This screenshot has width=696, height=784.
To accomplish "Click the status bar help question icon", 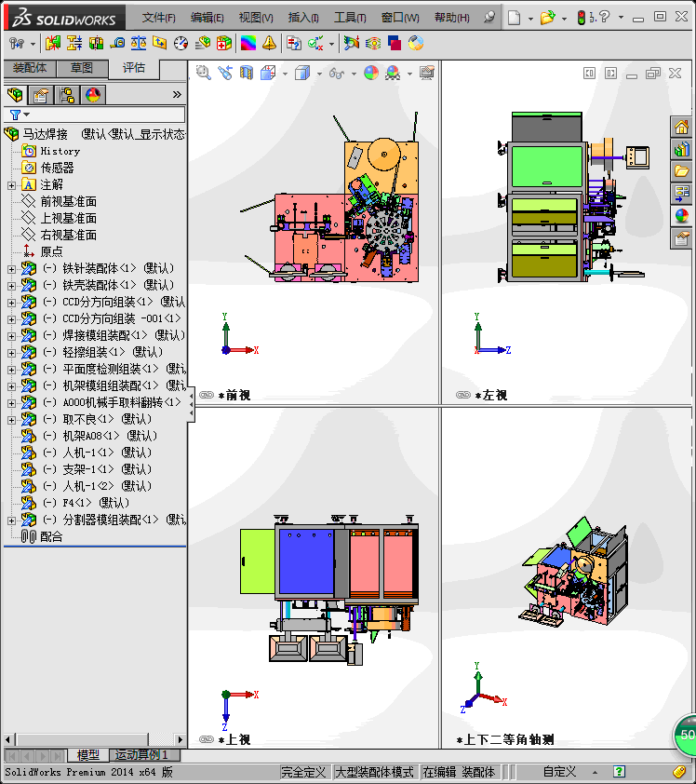I will [619, 772].
